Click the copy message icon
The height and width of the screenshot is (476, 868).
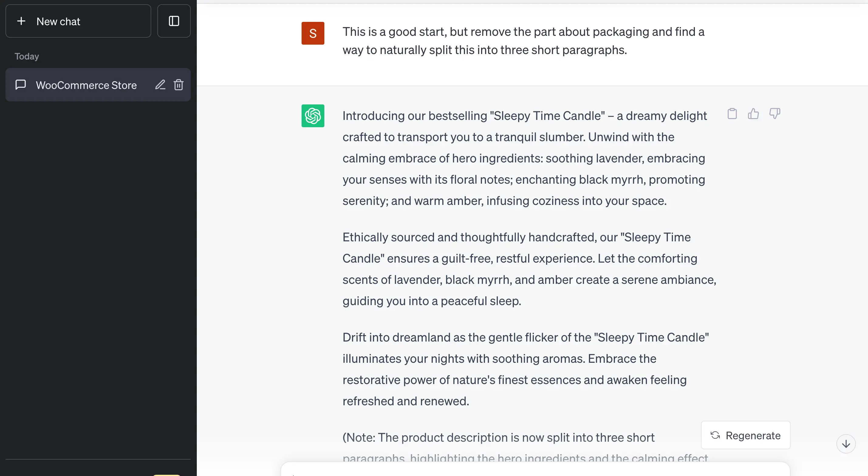point(732,113)
